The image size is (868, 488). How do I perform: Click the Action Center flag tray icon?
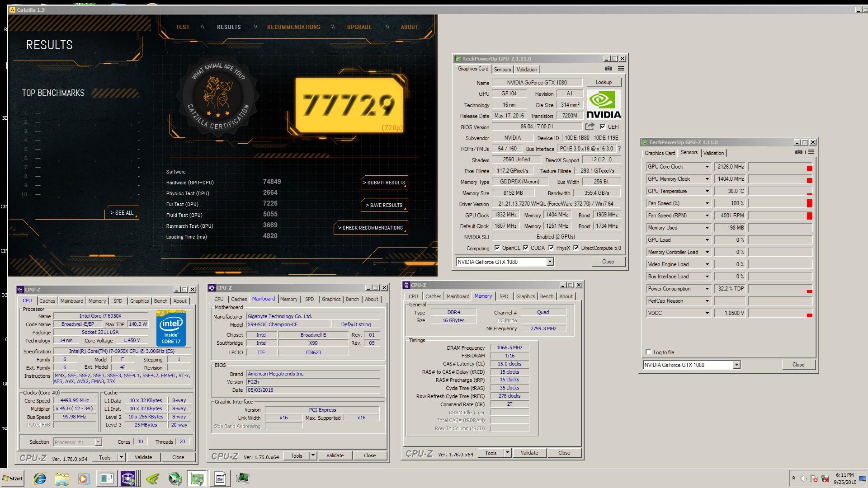click(814, 479)
